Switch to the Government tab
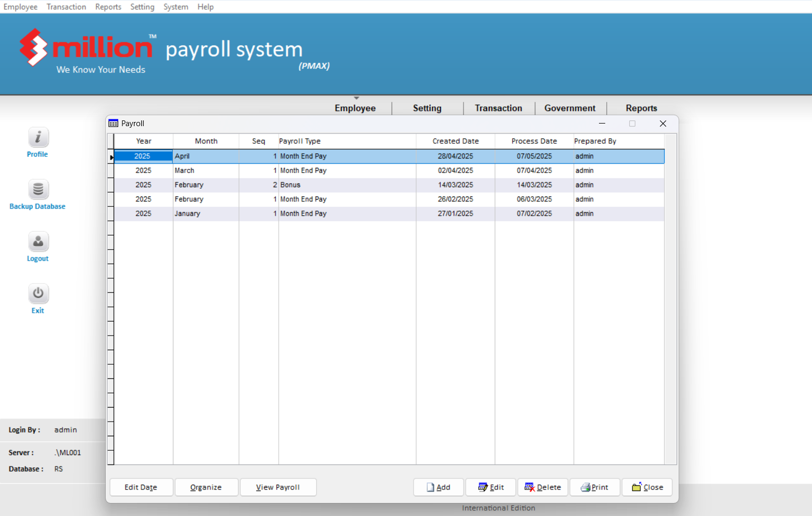812x516 pixels. [570, 108]
